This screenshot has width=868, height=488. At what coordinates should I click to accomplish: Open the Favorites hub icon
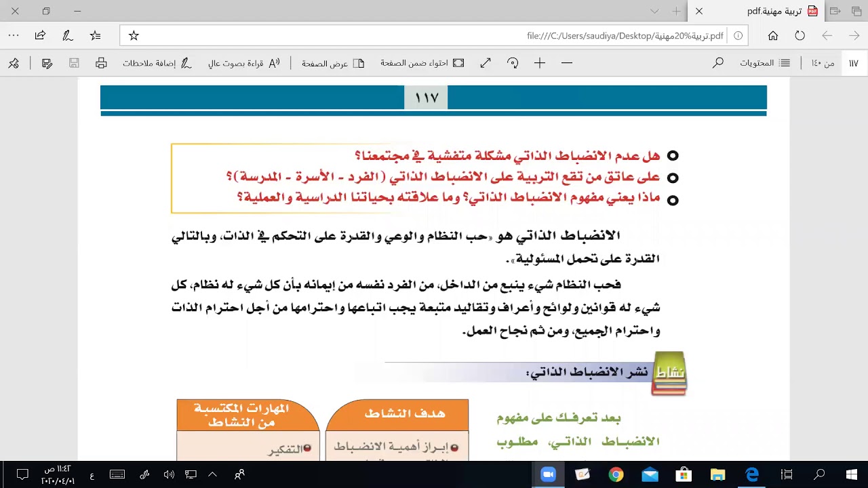point(95,35)
